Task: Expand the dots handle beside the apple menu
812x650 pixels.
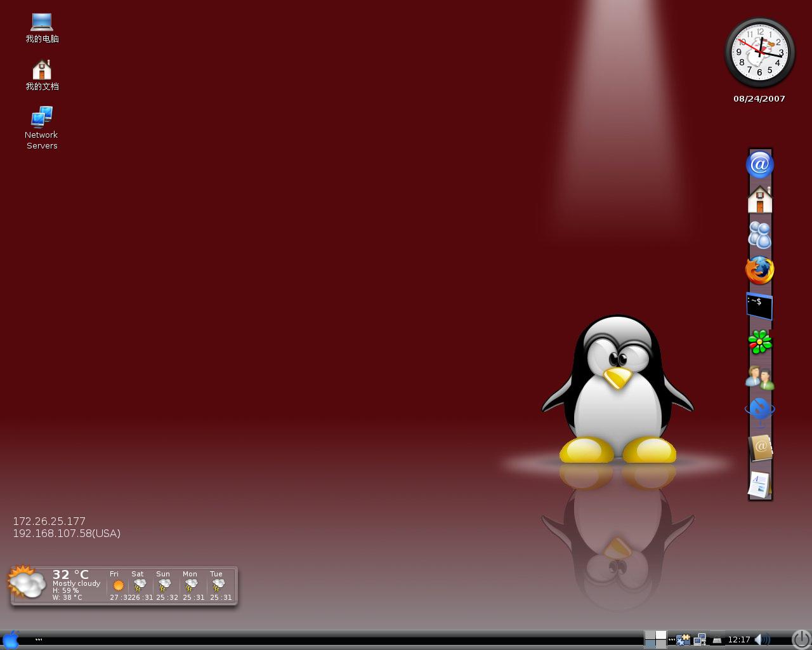Action: (39, 640)
